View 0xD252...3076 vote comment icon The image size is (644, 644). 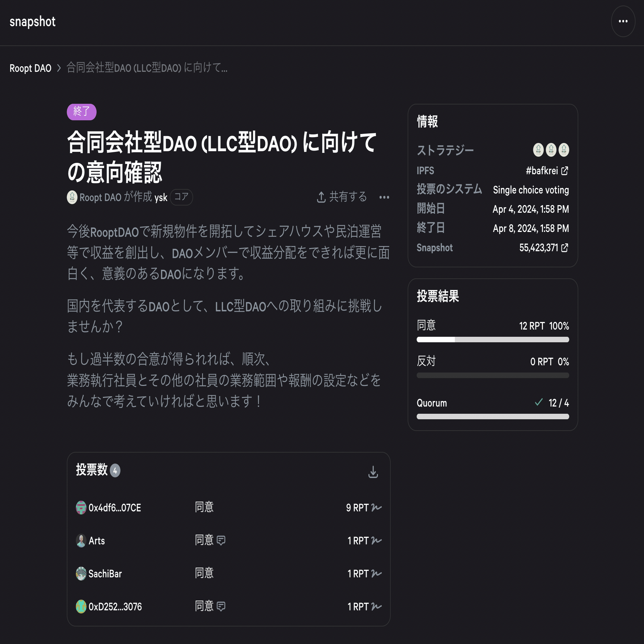221,607
